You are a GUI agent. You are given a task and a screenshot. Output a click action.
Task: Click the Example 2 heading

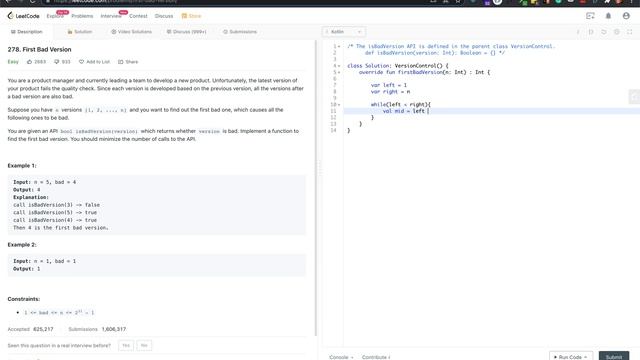click(x=22, y=245)
